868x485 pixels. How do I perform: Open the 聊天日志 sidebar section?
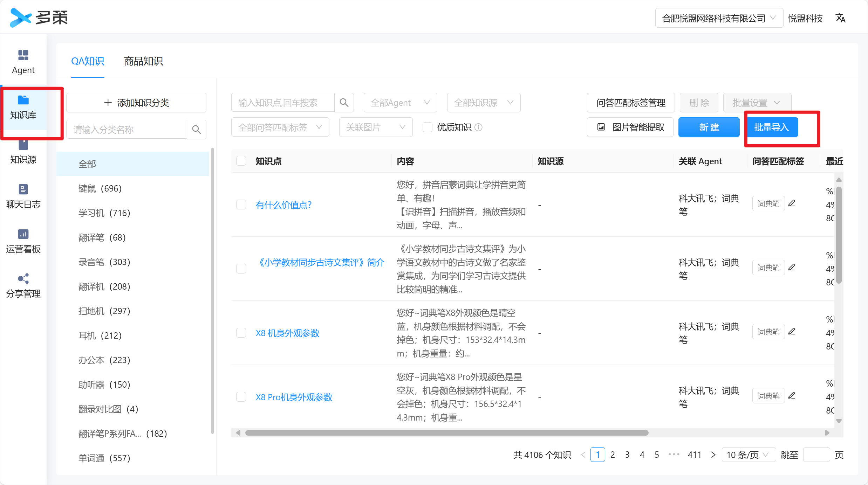pyautogui.click(x=23, y=197)
